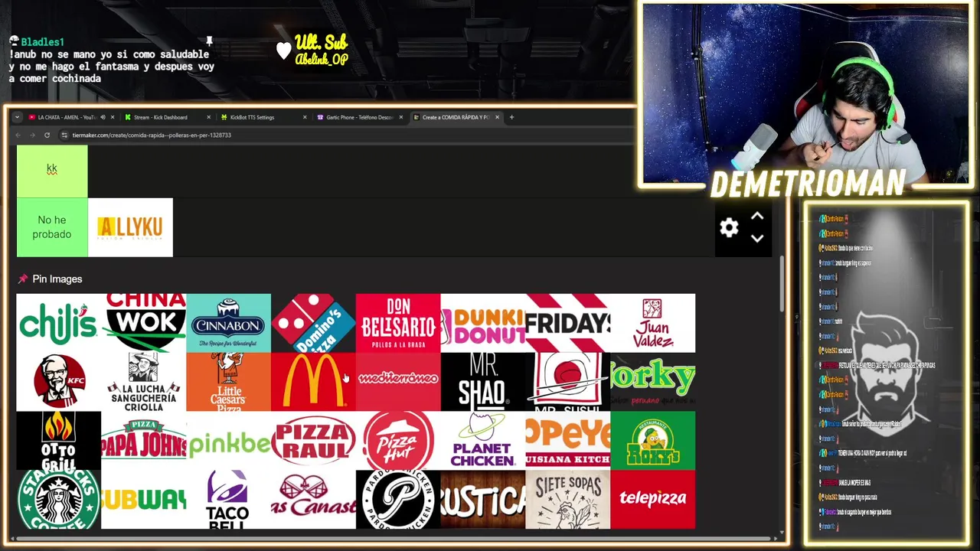Screen dimensions: 980x551
Task: Select the Papa John's logo tile
Action: point(143,441)
